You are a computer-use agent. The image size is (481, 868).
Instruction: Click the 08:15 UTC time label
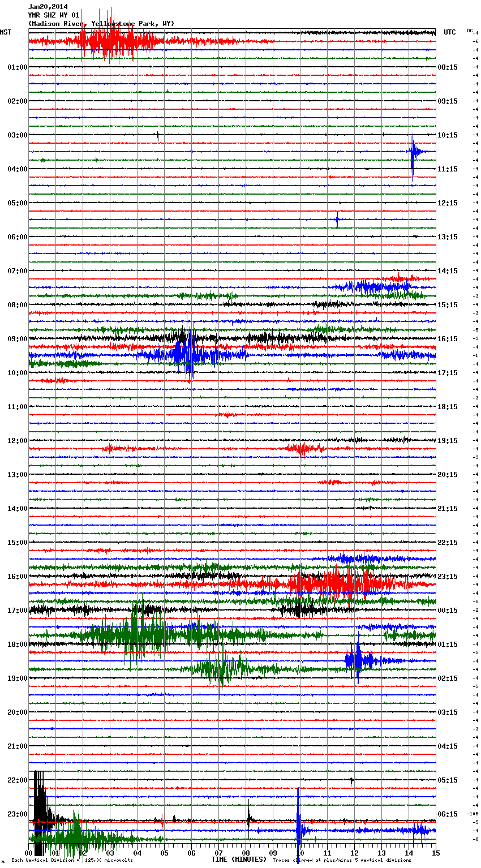point(448,67)
